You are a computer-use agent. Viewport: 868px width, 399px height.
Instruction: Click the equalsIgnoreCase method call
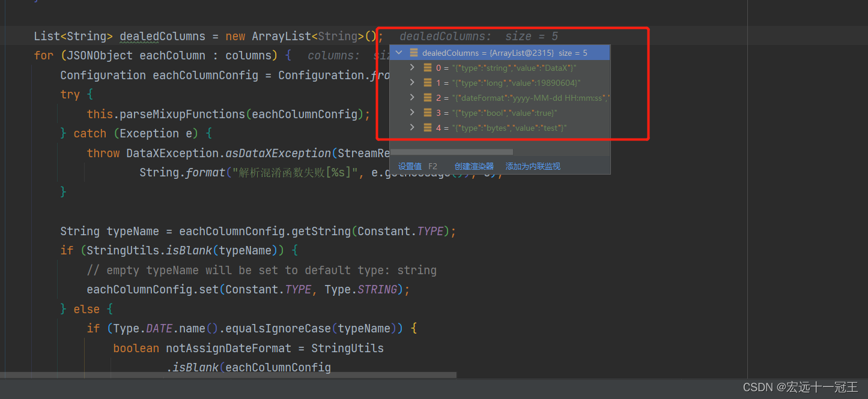278,328
